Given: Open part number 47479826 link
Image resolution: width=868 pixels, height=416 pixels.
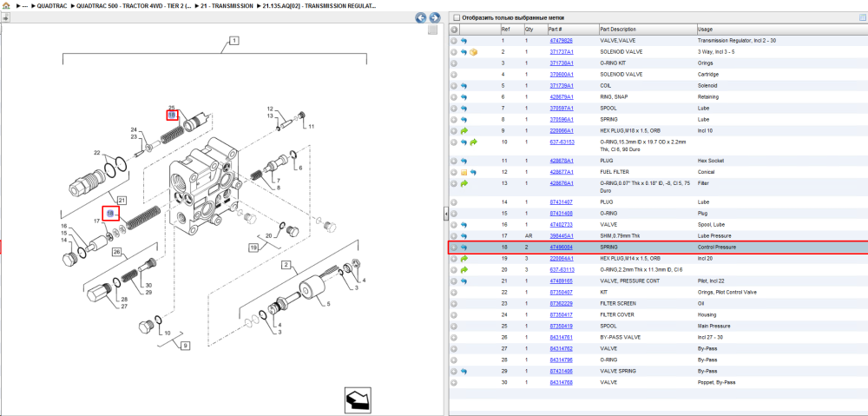Looking at the screenshot, I should [561, 41].
